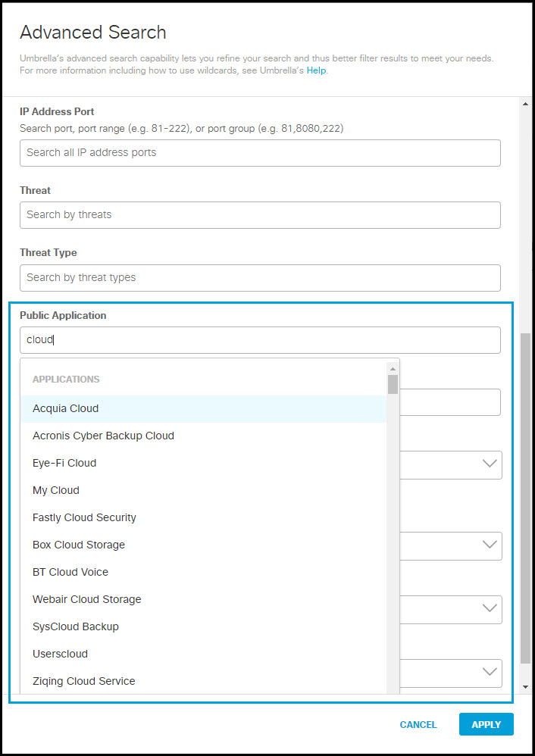The height and width of the screenshot is (756, 535).
Task: Click the Cancel button
Action: click(x=418, y=724)
